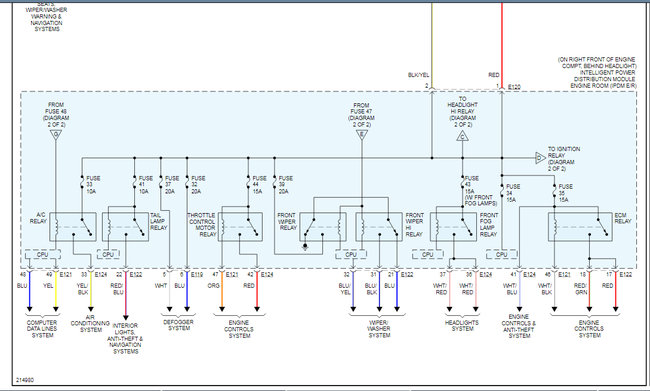This screenshot has height=391, width=650.
Task: Click the Fuse 39 20A label
Action: 285,185
